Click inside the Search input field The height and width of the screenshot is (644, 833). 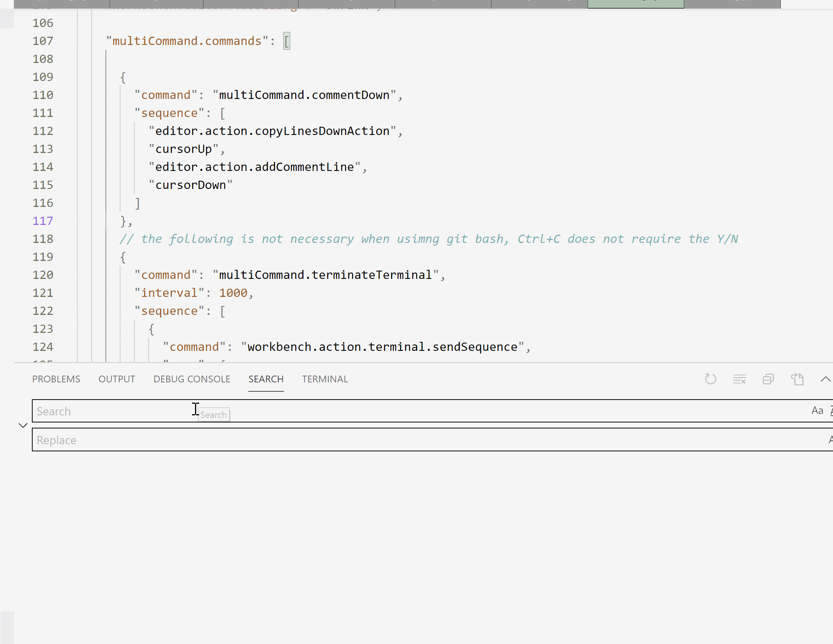[381, 411]
